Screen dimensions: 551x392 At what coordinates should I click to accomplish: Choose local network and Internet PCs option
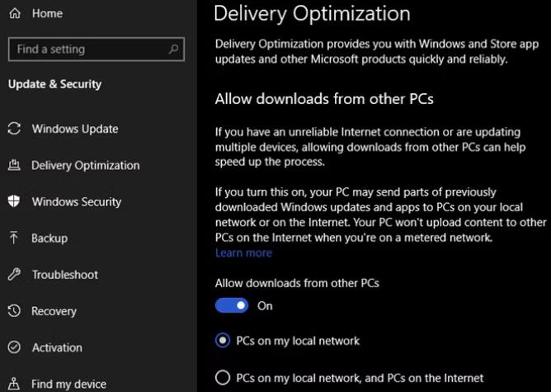click(x=223, y=378)
